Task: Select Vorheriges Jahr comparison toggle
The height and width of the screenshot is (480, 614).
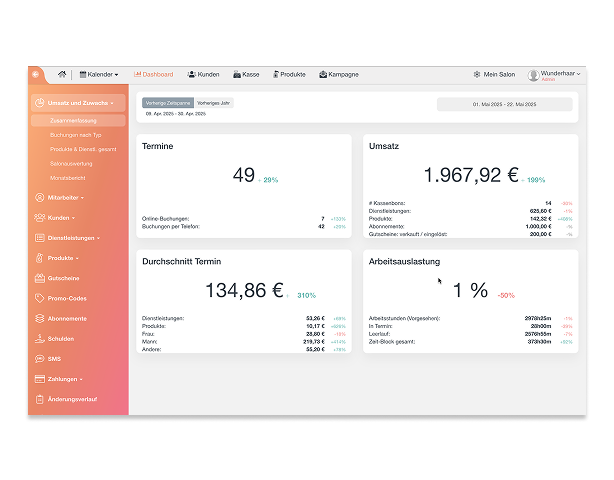Action: pos(213,103)
